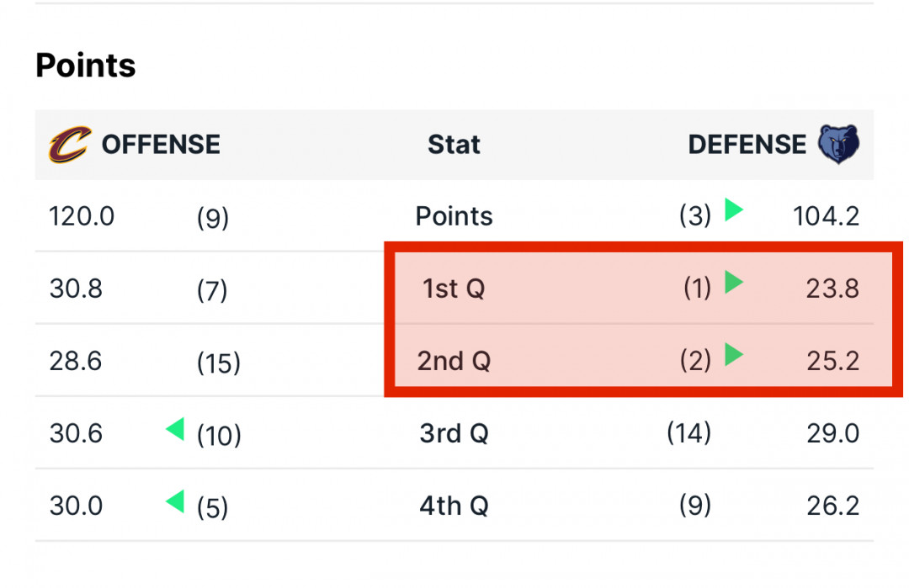This screenshot has height=588, width=909.
Task: Click the 26.2 fourth quarter defense value
Action: pyautogui.click(x=833, y=506)
